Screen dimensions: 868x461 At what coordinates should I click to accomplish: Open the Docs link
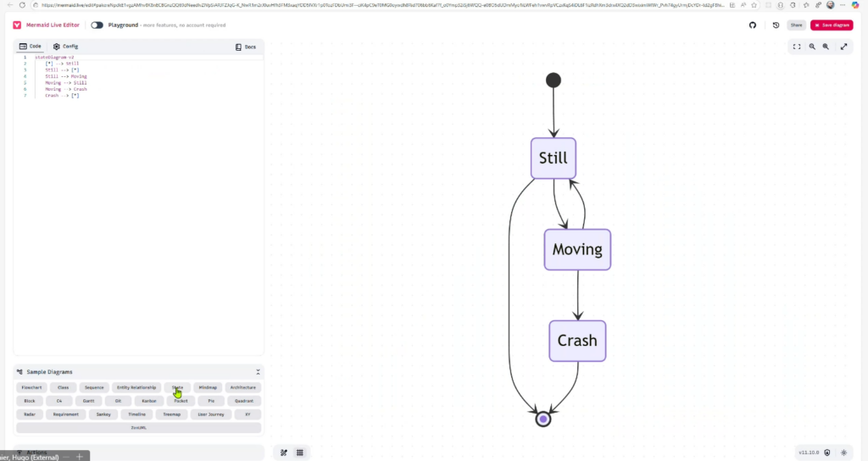246,47
